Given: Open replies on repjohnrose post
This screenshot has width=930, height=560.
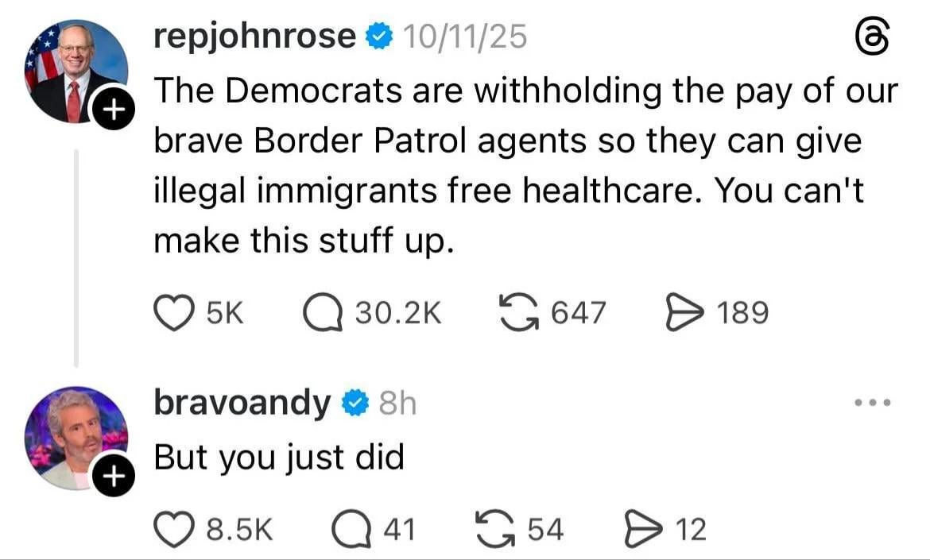Looking at the screenshot, I should (324, 313).
